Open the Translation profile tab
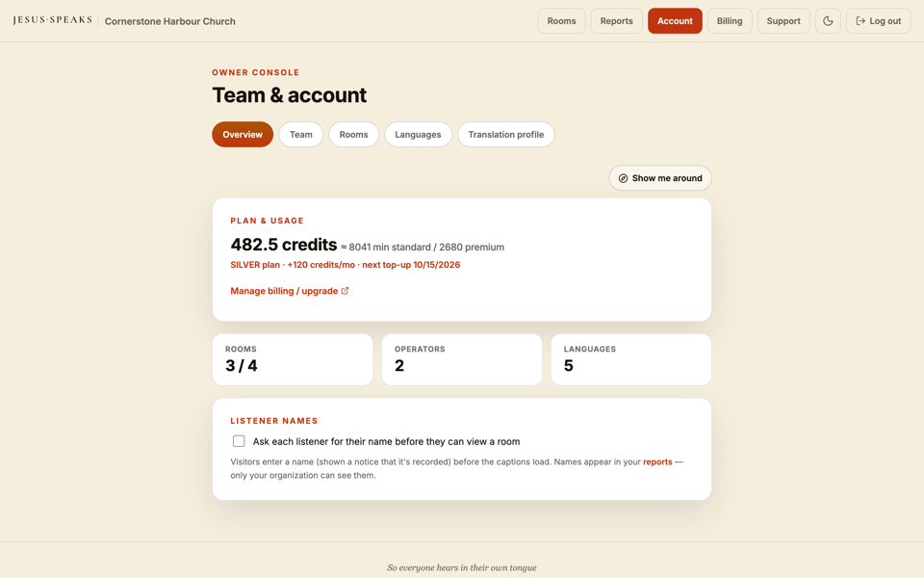The height and width of the screenshot is (578, 924). [x=505, y=135]
